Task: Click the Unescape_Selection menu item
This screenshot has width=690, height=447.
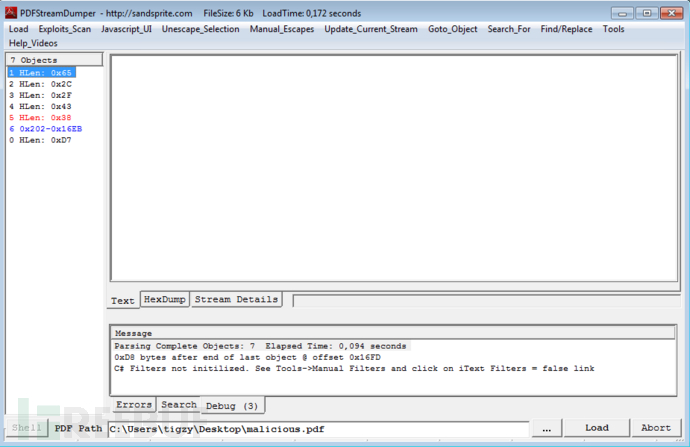Action: [x=201, y=29]
